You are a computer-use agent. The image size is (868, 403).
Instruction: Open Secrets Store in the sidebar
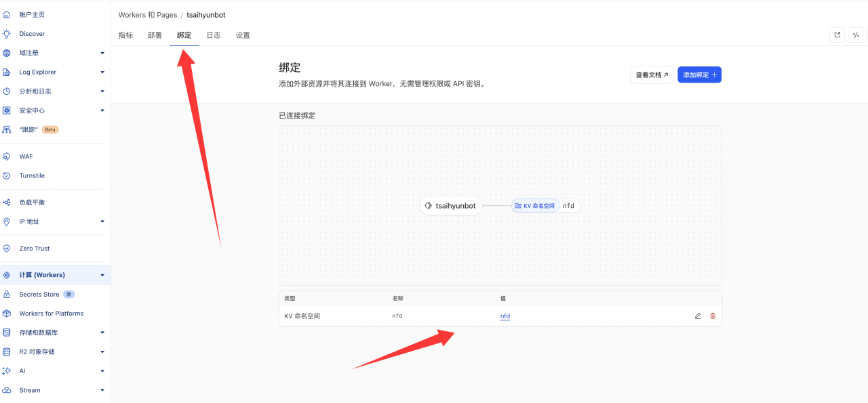tap(39, 295)
